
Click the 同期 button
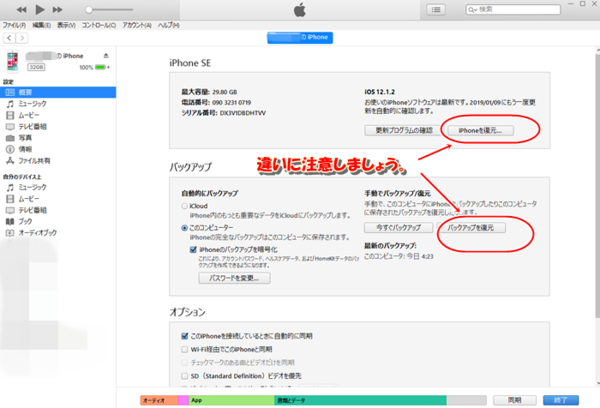tap(515, 400)
